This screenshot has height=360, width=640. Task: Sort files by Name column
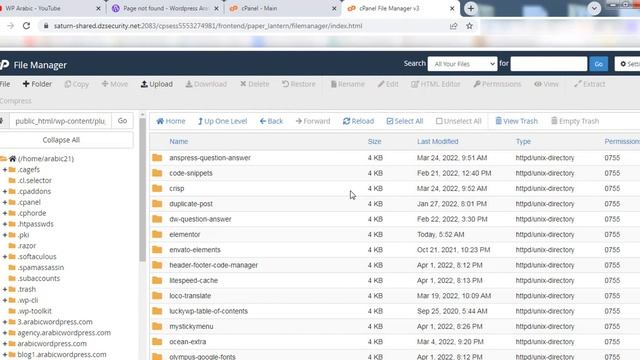point(179,142)
